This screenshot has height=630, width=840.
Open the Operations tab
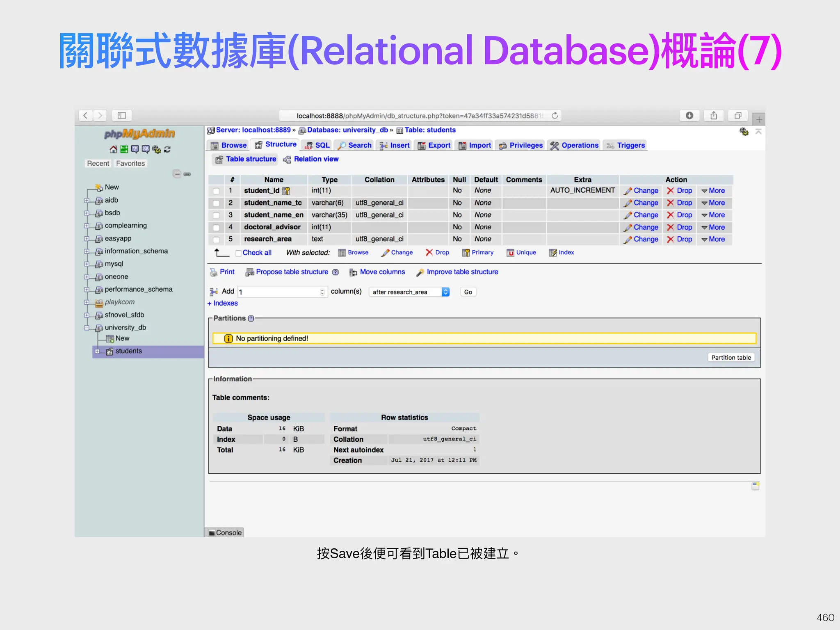click(x=574, y=145)
